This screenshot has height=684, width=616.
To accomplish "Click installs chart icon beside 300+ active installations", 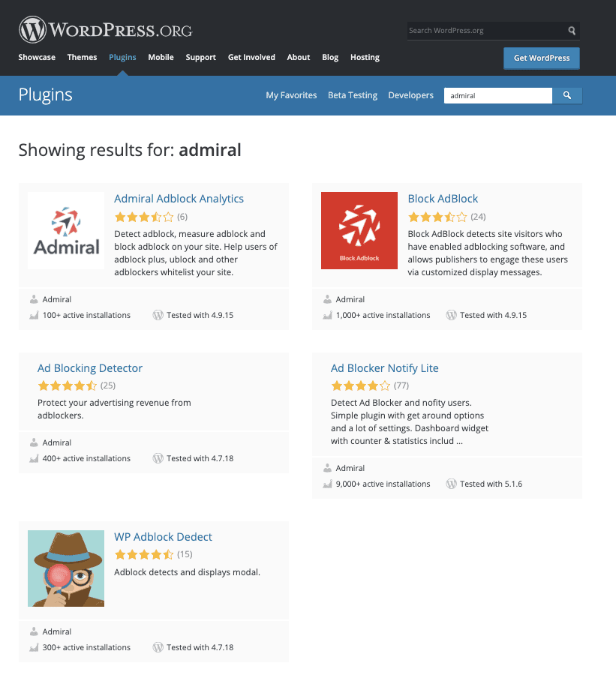I will (34, 647).
